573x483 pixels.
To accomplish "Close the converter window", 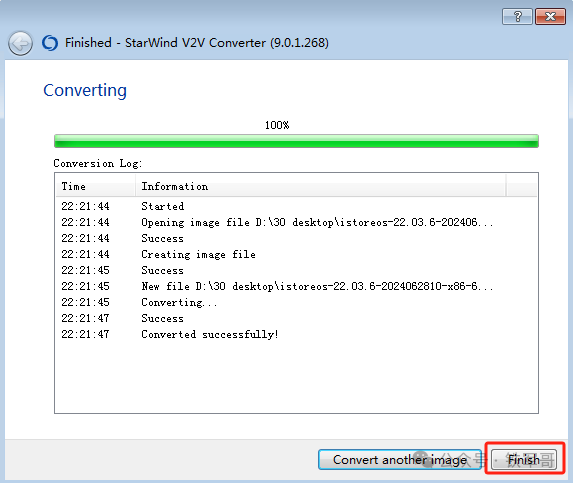I will (x=550, y=16).
